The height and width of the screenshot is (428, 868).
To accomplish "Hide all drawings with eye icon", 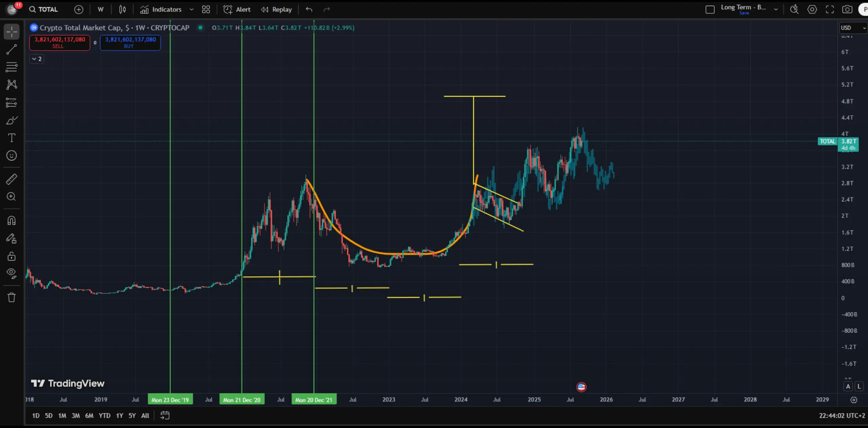I will pyautogui.click(x=12, y=273).
